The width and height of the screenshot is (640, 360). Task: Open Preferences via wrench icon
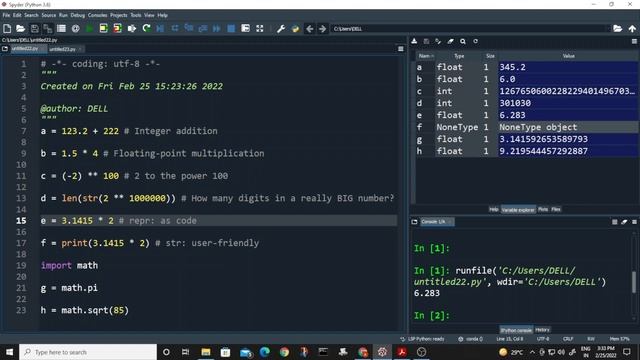click(x=281, y=29)
